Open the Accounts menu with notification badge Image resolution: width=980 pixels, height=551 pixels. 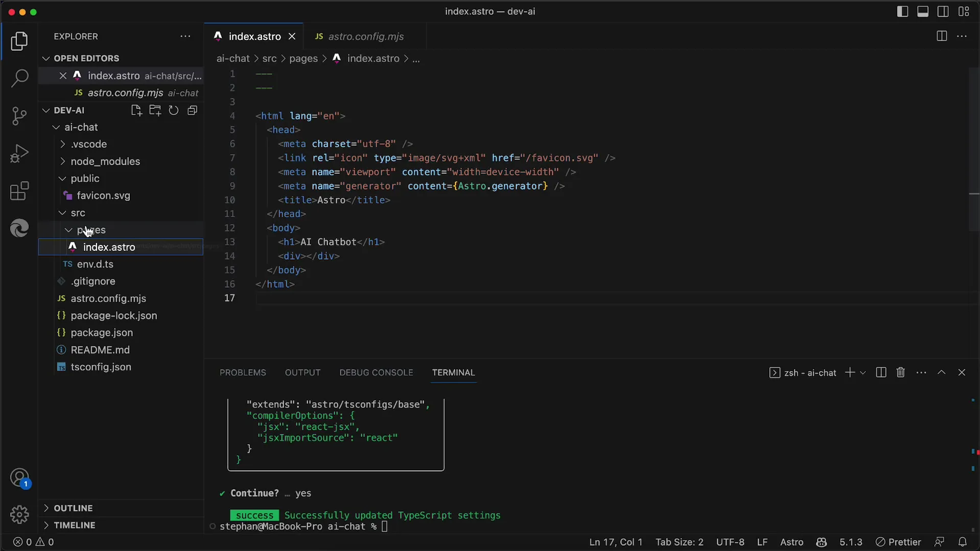coord(19,478)
